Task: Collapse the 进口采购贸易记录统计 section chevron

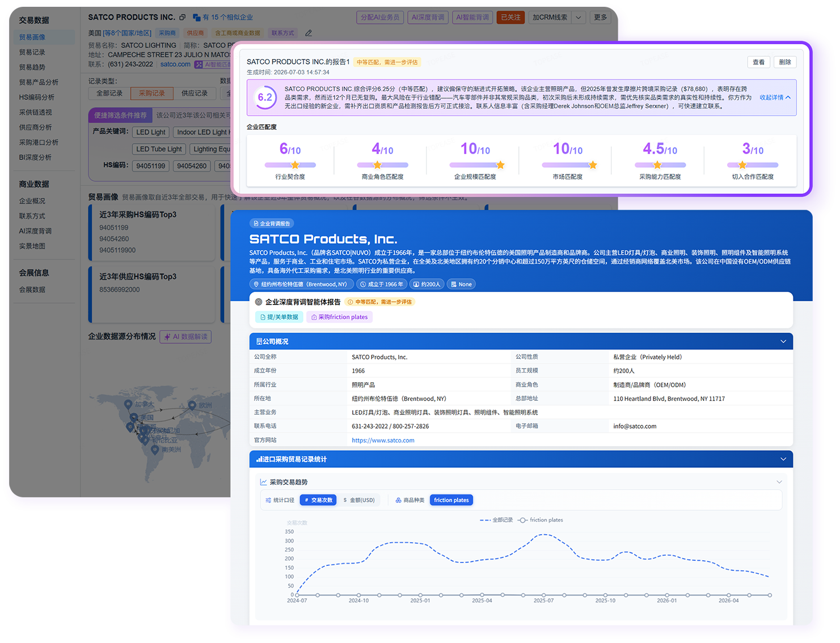Action: pos(783,459)
